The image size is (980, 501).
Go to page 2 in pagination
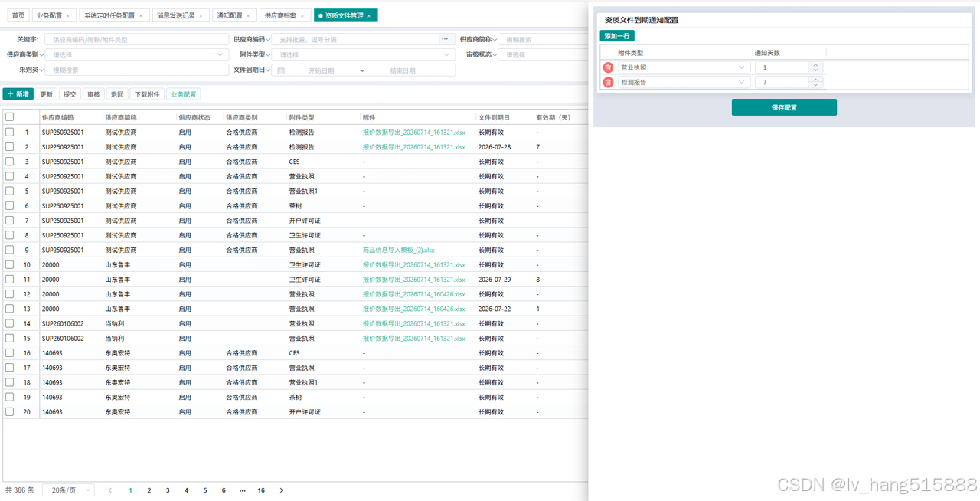pos(149,490)
